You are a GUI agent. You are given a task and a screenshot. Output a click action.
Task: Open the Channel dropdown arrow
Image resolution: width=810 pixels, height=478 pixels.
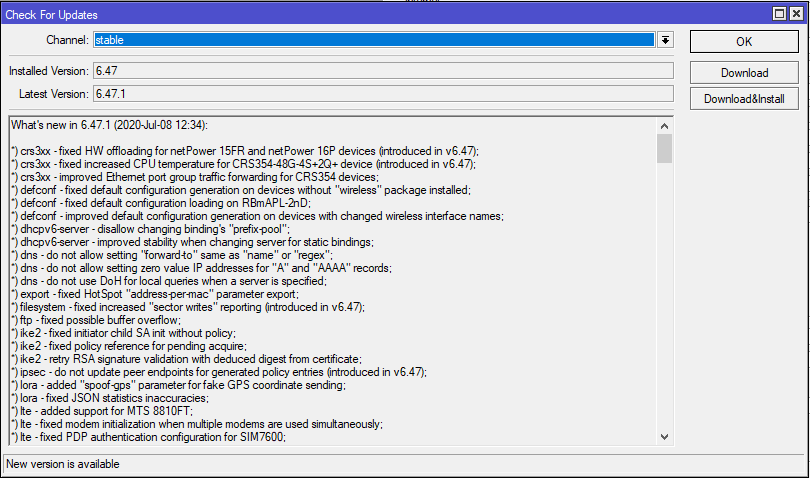click(x=666, y=40)
